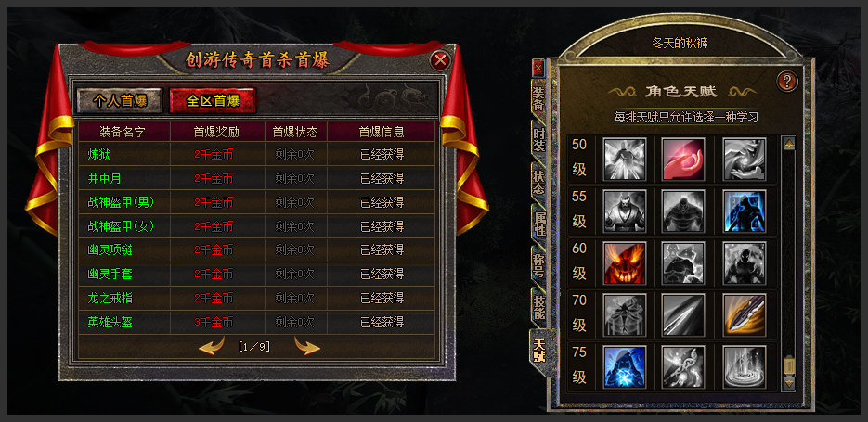This screenshot has height=422, width=868.
Task: Go to next page of first-drop list
Action: point(307,346)
